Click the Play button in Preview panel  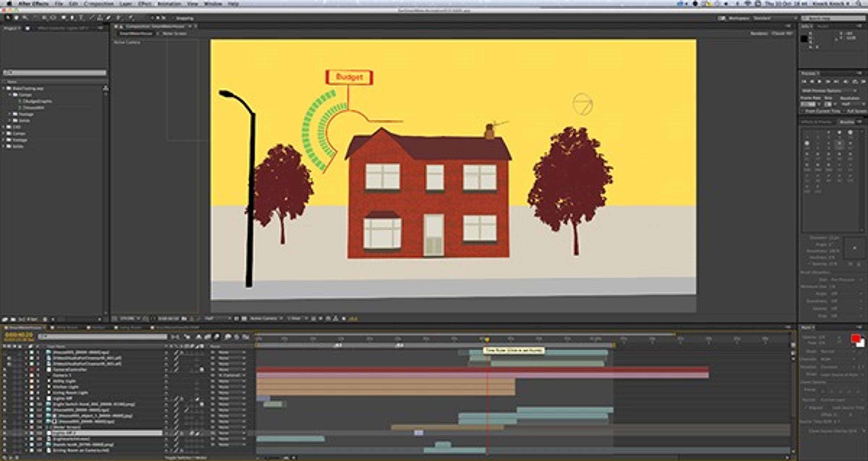click(x=820, y=82)
